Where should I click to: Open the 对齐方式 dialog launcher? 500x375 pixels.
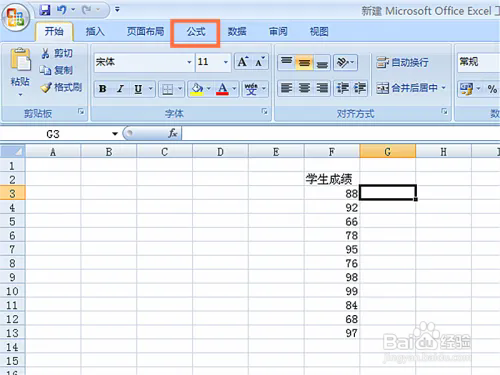444,112
